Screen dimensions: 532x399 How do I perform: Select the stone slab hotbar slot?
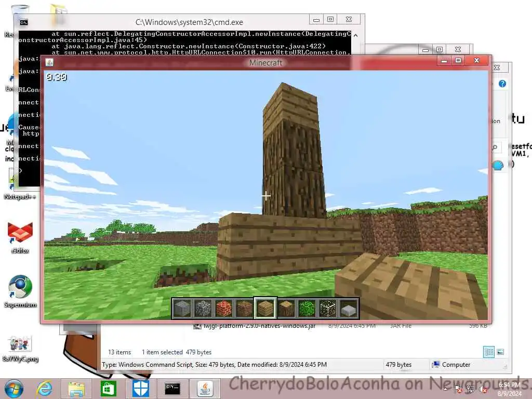pos(349,308)
